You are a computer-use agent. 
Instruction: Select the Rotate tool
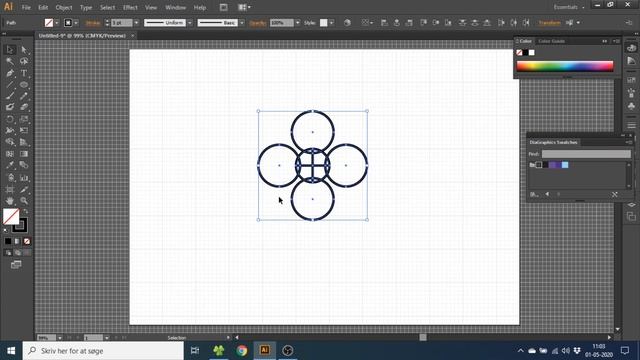(10, 119)
